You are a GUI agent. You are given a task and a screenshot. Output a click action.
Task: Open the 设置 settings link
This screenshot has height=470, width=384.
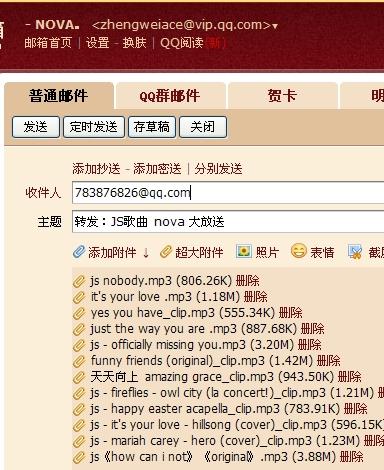98,43
